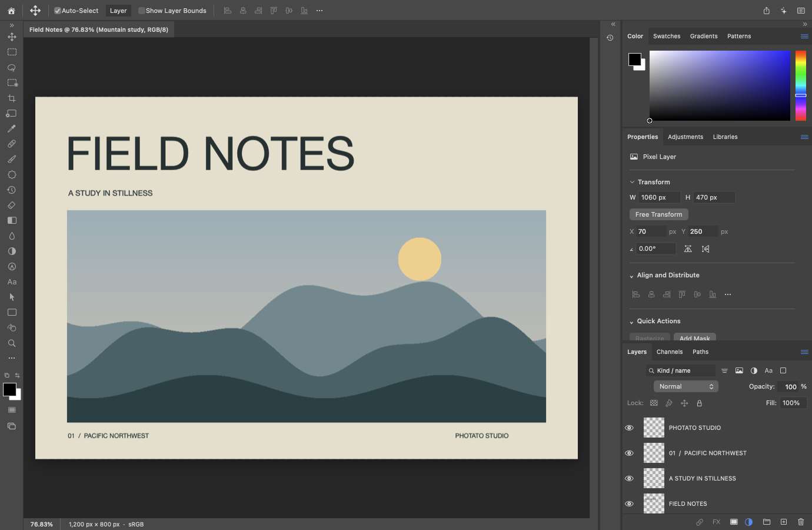
Task: Hide the FIELD NOTES layer
Action: 629,504
